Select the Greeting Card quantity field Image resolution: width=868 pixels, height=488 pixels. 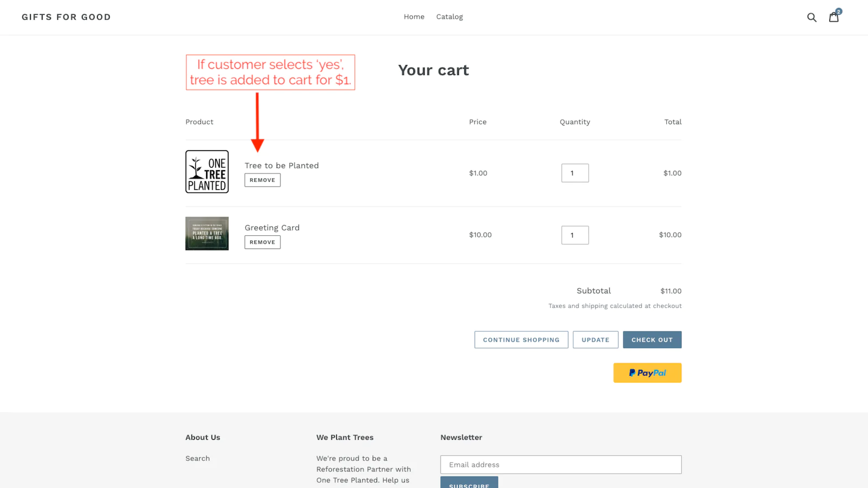pyautogui.click(x=575, y=235)
